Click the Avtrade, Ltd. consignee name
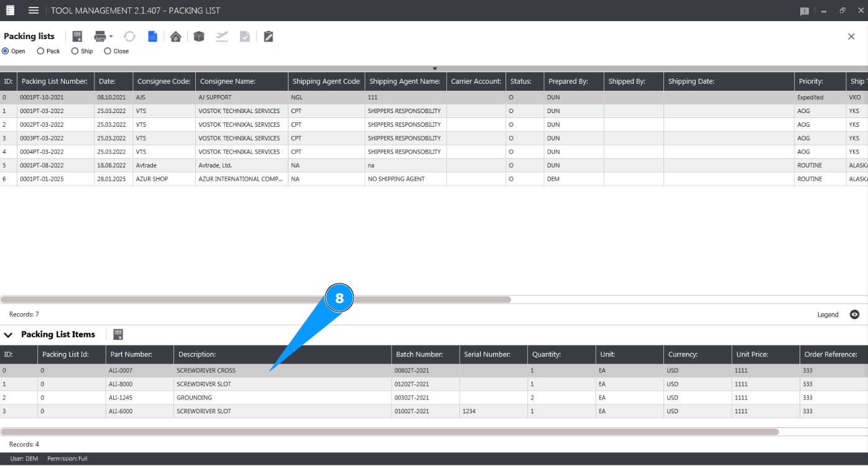868x466 pixels. coord(242,166)
